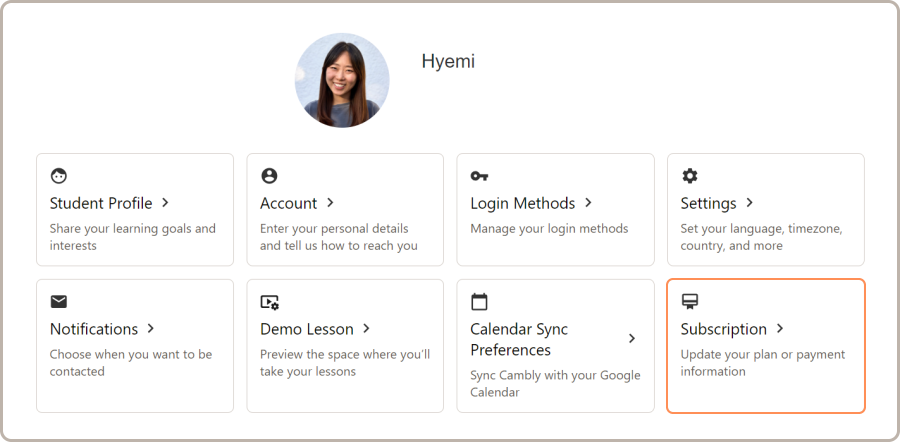Expand the chevron next to Student Profile
The height and width of the screenshot is (442, 900).
[x=165, y=203]
